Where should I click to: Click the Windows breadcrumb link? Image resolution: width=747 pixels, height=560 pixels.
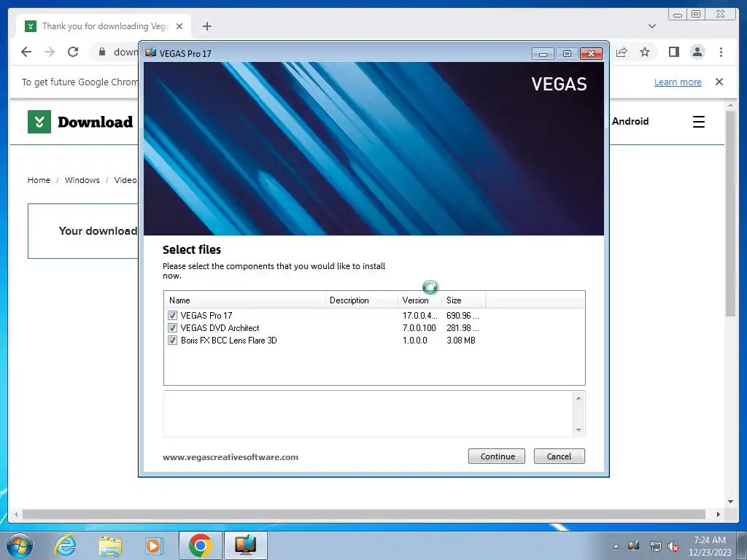(82, 180)
